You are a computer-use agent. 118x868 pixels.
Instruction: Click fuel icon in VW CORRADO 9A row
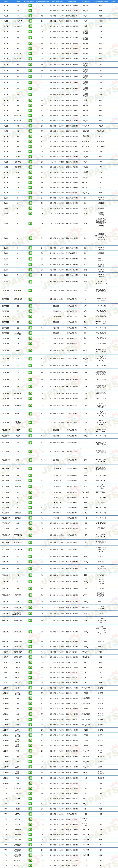(30, 793)
